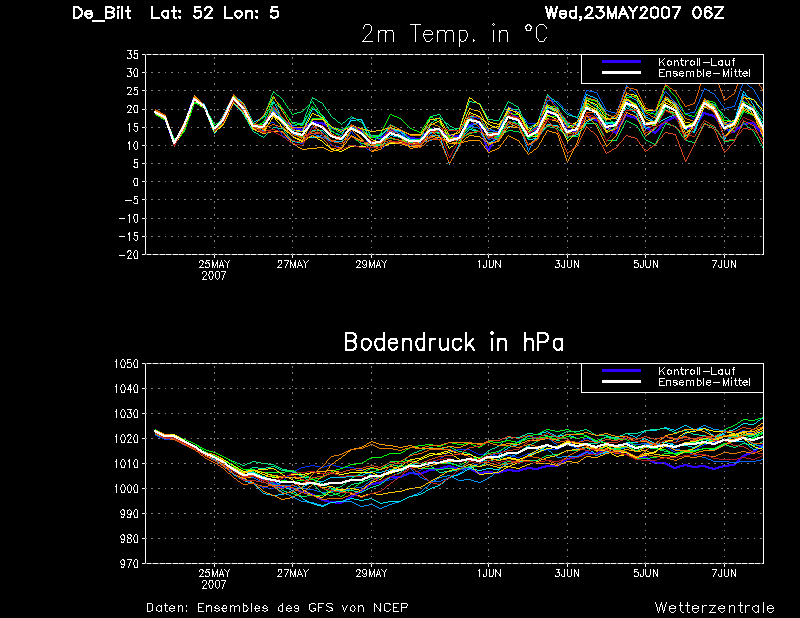Image resolution: width=800 pixels, height=618 pixels.
Task: Click the Wed,23MAY2007 06Z timestamp
Action: click(x=634, y=13)
